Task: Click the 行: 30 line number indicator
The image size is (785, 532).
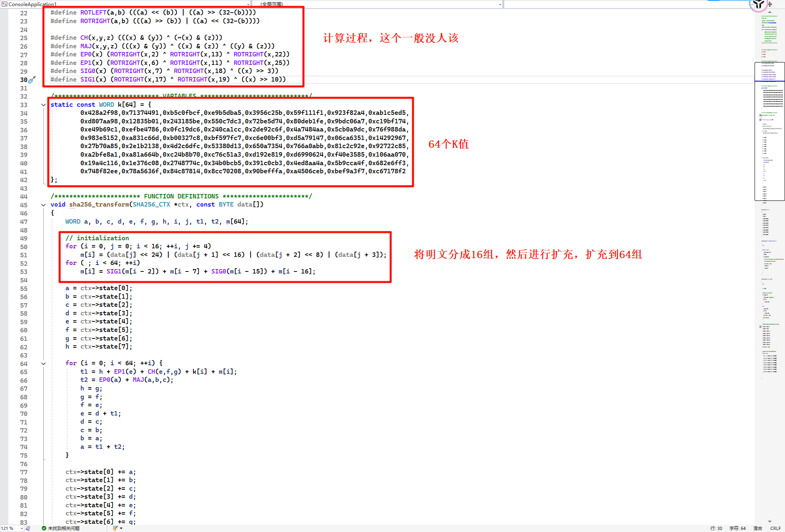Action: coord(716,528)
